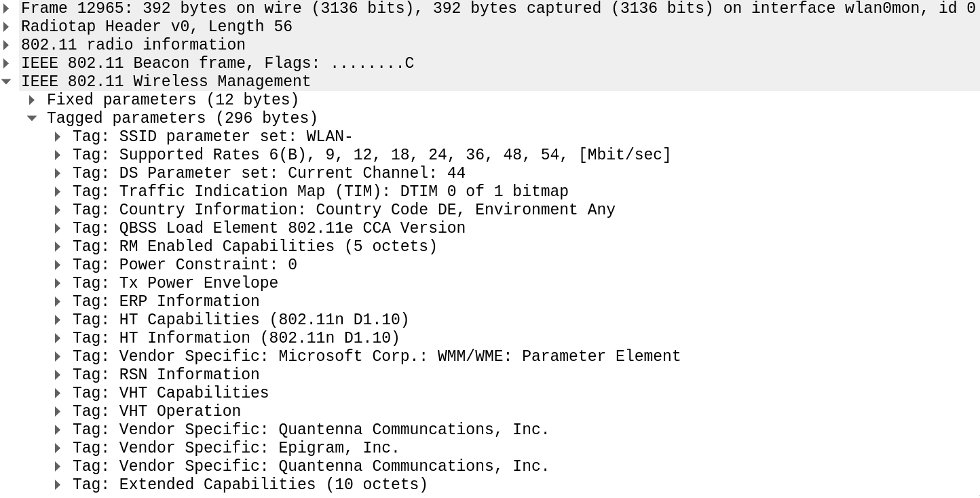Collapse the IEEE 802.11 Wireless Management section
This screenshot has width=980, height=498.
[6, 82]
